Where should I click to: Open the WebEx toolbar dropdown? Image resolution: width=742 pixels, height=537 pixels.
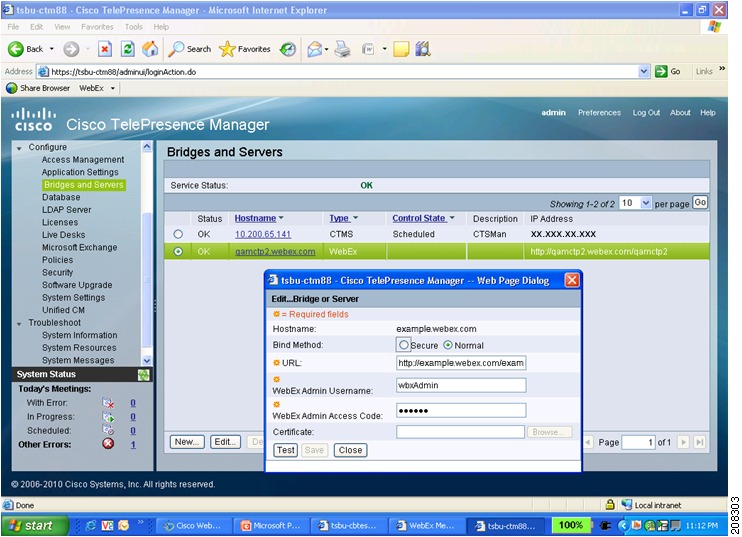click(113, 88)
